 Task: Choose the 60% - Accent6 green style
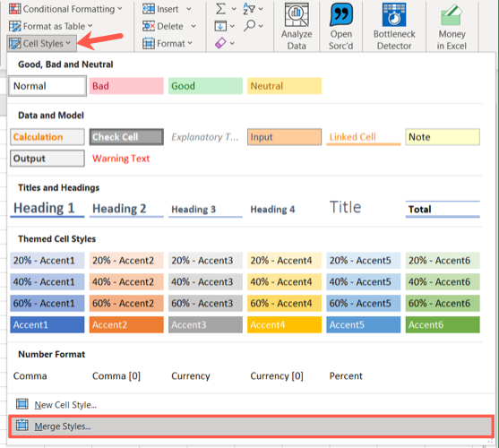[x=443, y=303]
